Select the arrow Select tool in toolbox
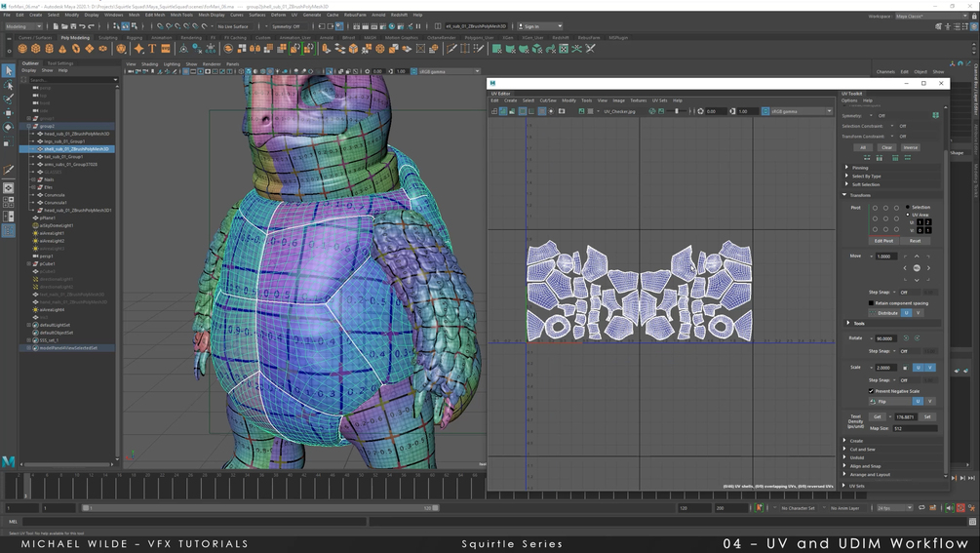This screenshot has width=980, height=553. coord(9,70)
